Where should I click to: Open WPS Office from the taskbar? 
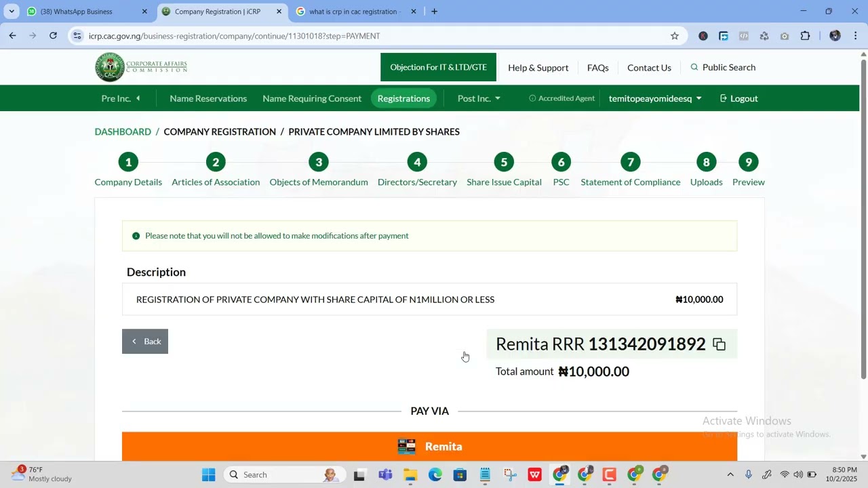534,474
